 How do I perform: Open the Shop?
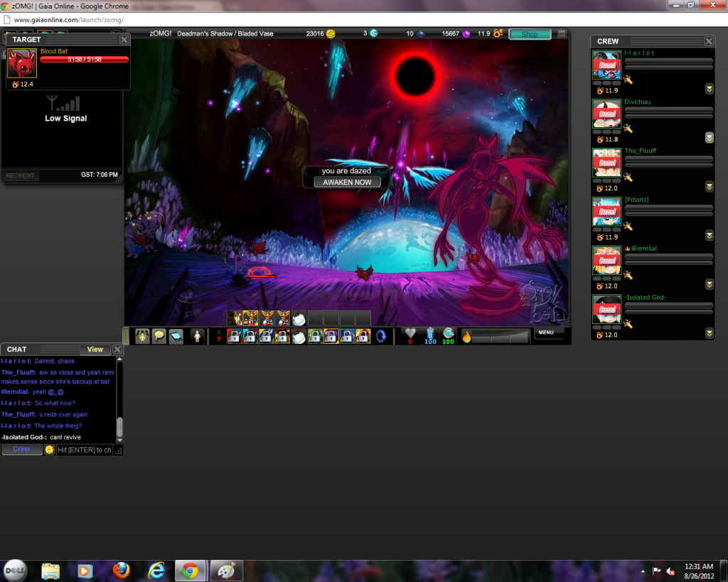(530, 34)
